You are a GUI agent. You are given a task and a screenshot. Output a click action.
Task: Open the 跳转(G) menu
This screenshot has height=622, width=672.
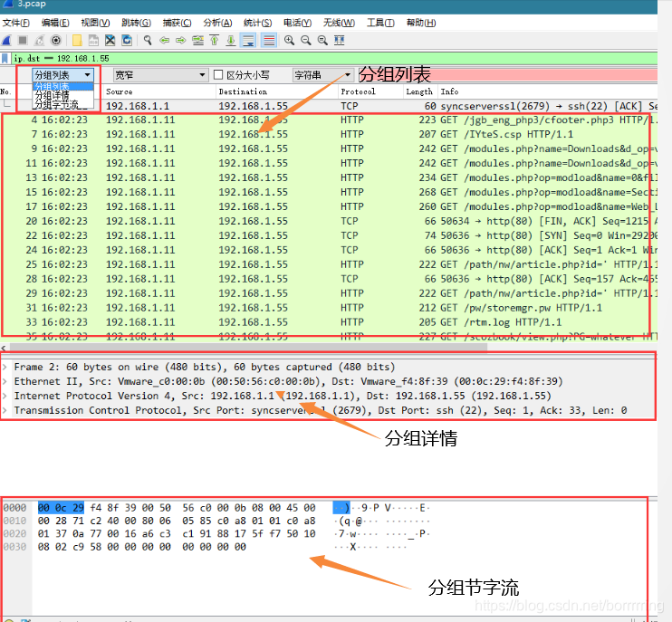tap(136, 23)
